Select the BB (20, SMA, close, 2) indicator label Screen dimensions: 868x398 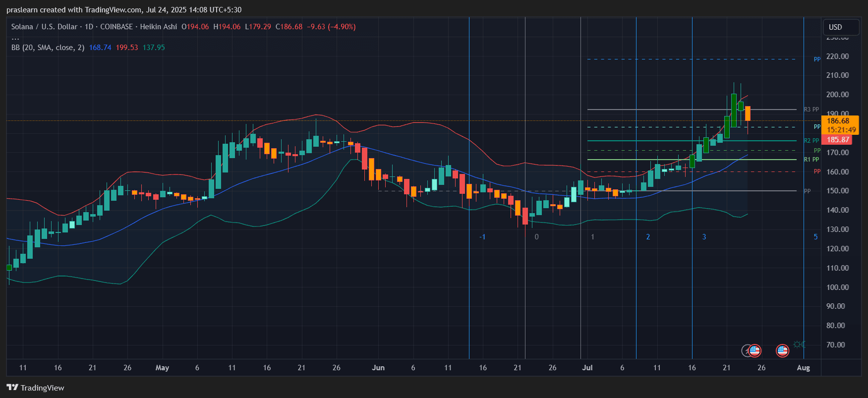[48, 48]
